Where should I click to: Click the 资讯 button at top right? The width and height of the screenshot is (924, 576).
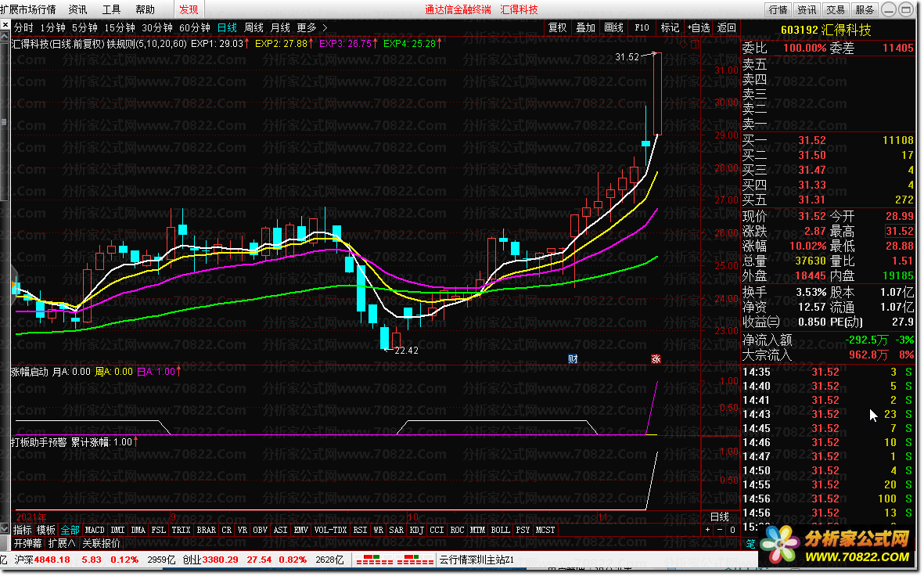807,9
